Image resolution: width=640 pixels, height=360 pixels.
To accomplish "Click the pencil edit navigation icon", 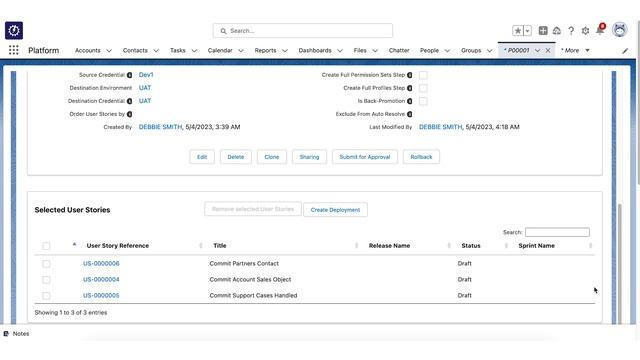I will [625, 51].
